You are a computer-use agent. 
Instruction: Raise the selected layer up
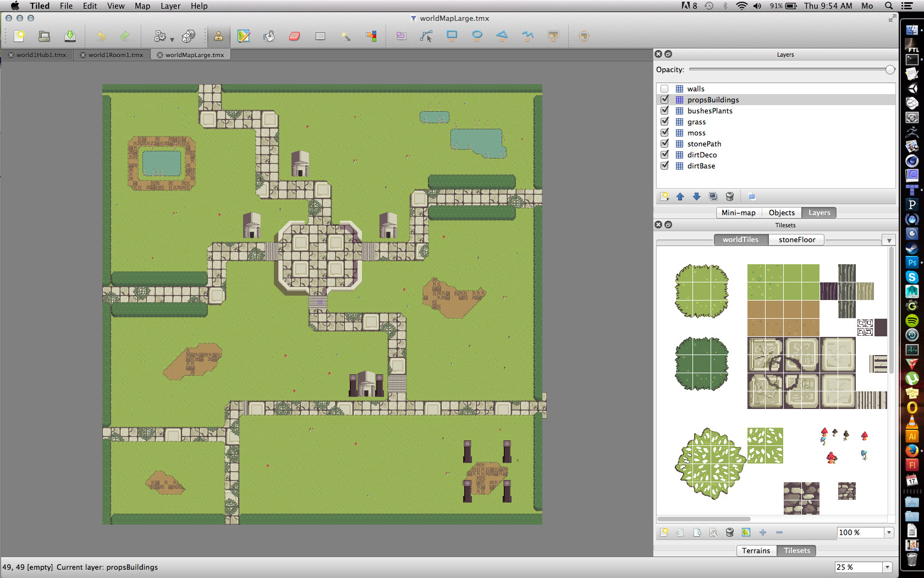(680, 197)
